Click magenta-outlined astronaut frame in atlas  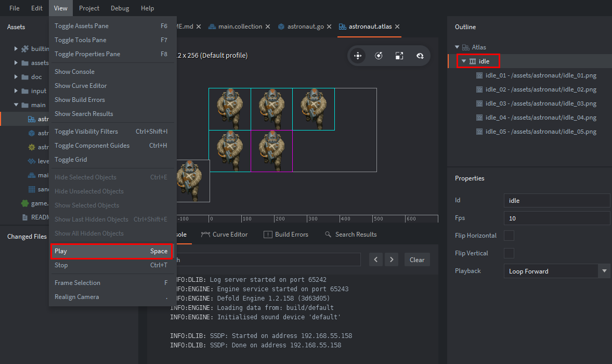pos(271,151)
